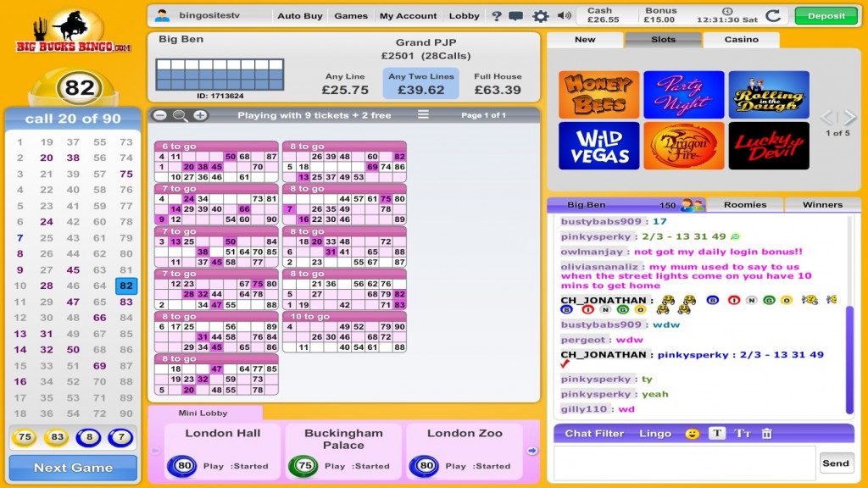Mute sound with the speaker icon
This screenshot has height=488, width=868.
pos(564,15)
